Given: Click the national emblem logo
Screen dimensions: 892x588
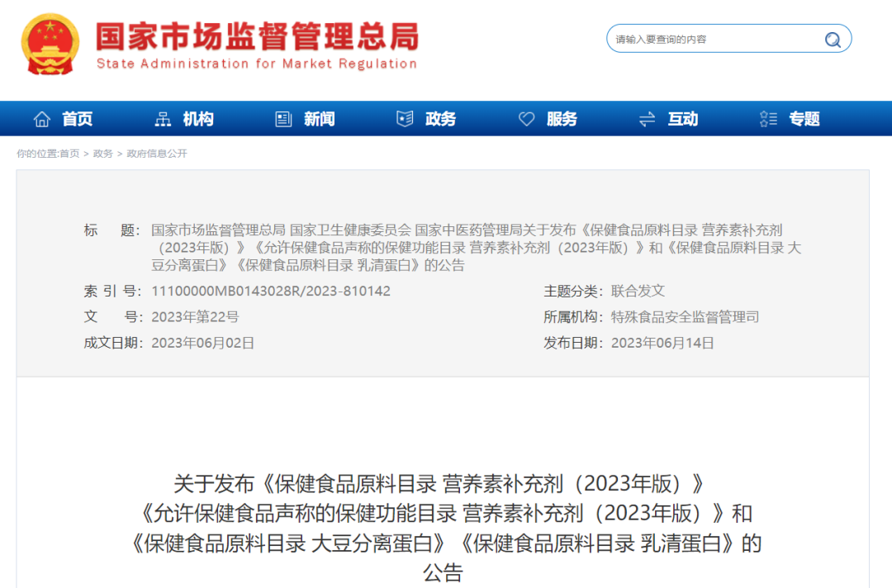Looking at the screenshot, I should pos(50,45).
